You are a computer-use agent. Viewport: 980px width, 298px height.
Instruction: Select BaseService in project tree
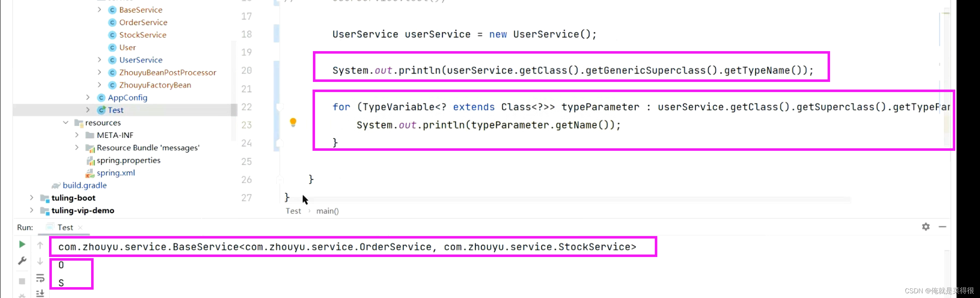click(x=141, y=10)
